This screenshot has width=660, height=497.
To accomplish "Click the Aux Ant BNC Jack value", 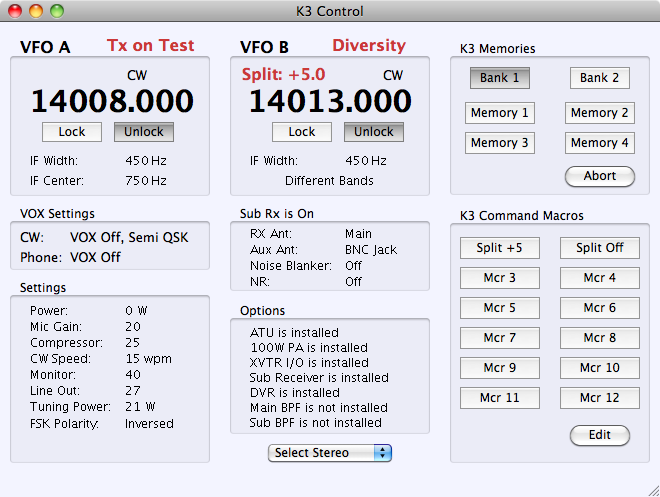I will tap(371, 250).
